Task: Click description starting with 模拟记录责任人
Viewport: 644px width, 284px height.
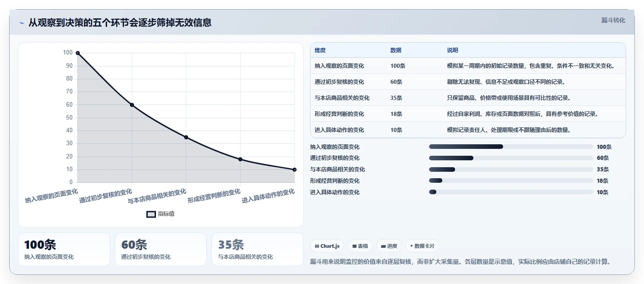Action: [509, 130]
